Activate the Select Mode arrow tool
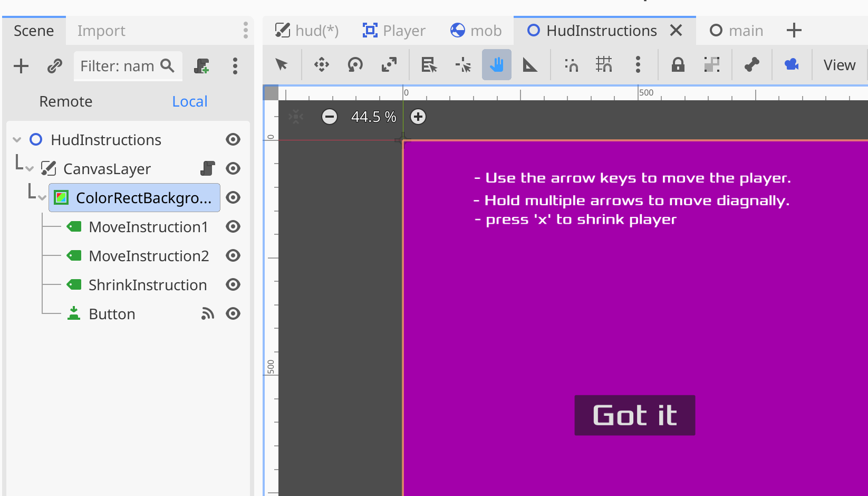Viewport: 868px width, 496px height. tap(282, 64)
